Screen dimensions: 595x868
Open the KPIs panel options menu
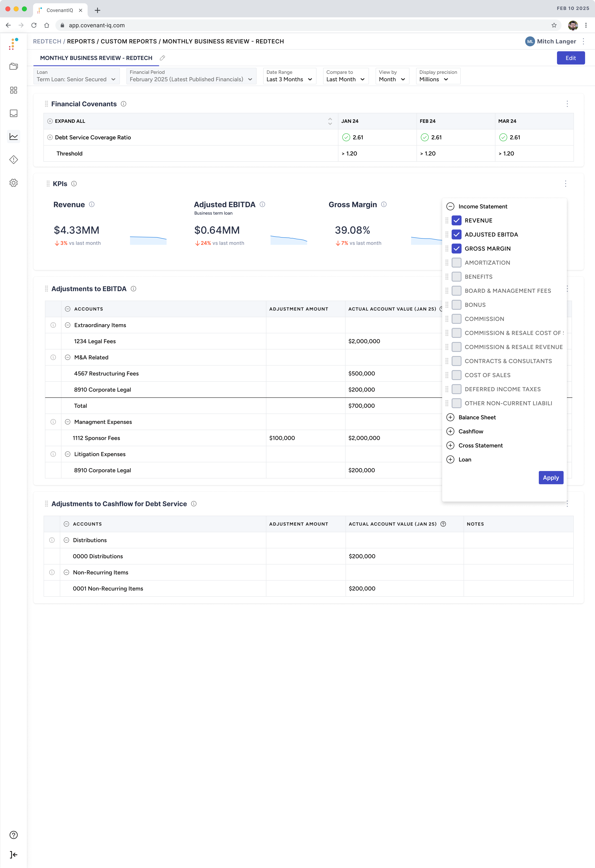click(x=565, y=184)
